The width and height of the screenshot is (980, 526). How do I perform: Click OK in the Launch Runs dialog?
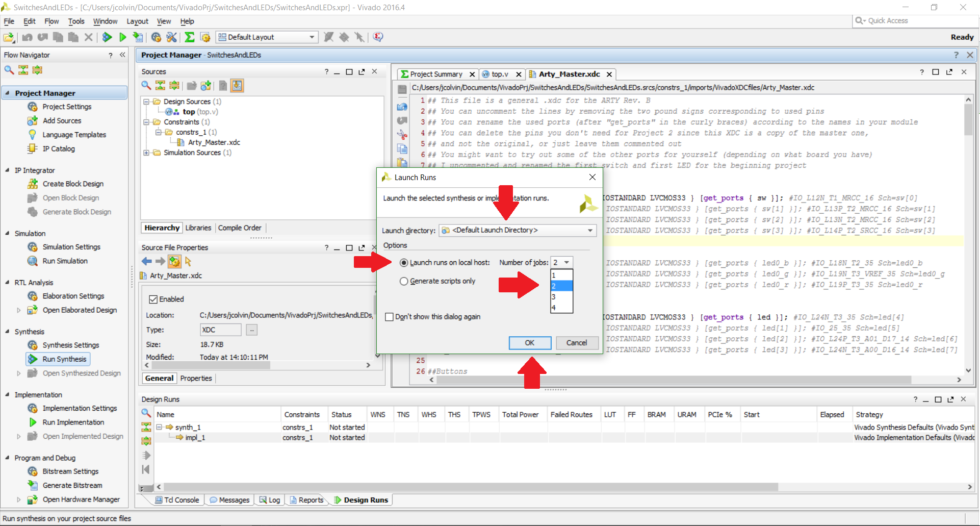tap(530, 343)
